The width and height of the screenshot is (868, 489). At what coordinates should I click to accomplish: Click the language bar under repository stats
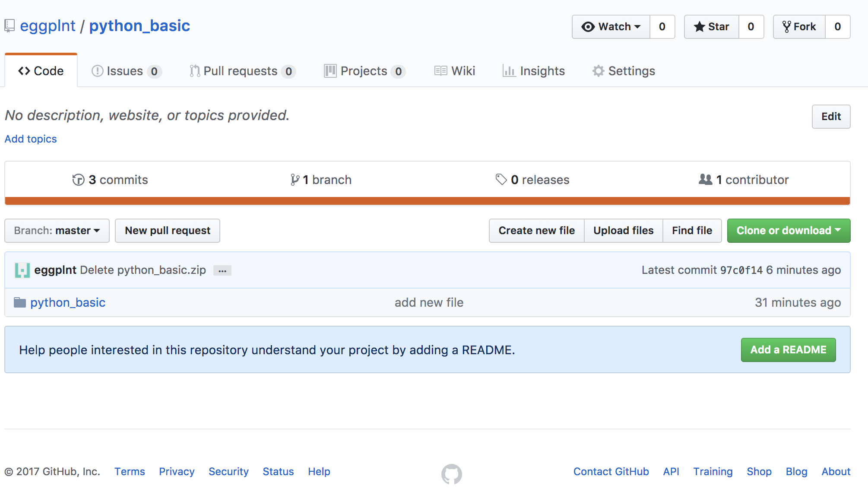coord(428,201)
